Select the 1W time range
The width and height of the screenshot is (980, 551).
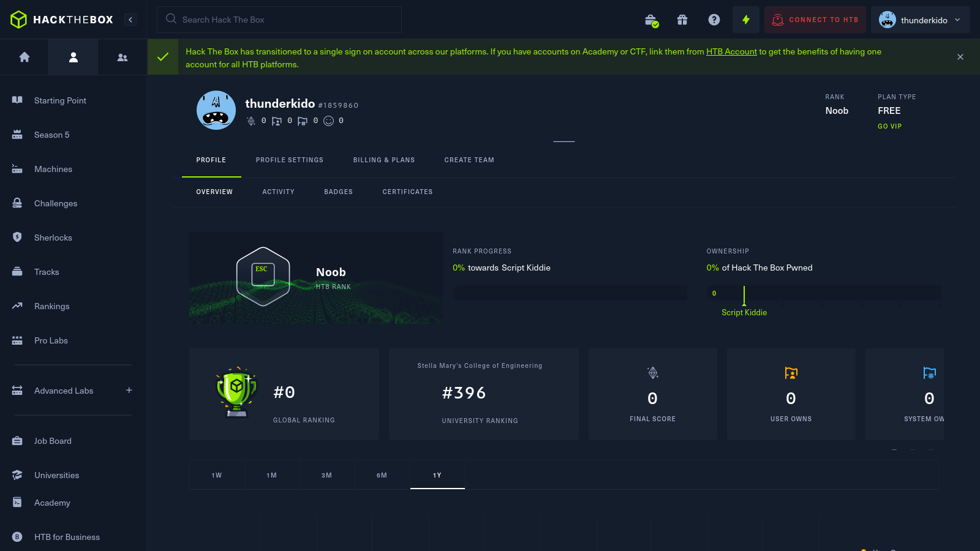[x=217, y=475]
